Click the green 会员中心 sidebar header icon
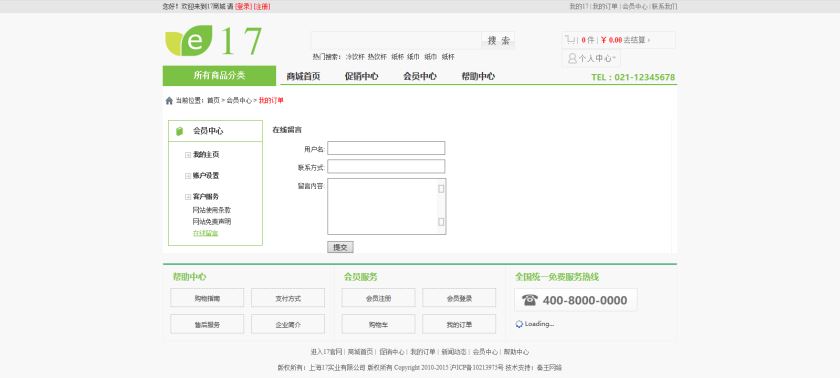 (180, 131)
